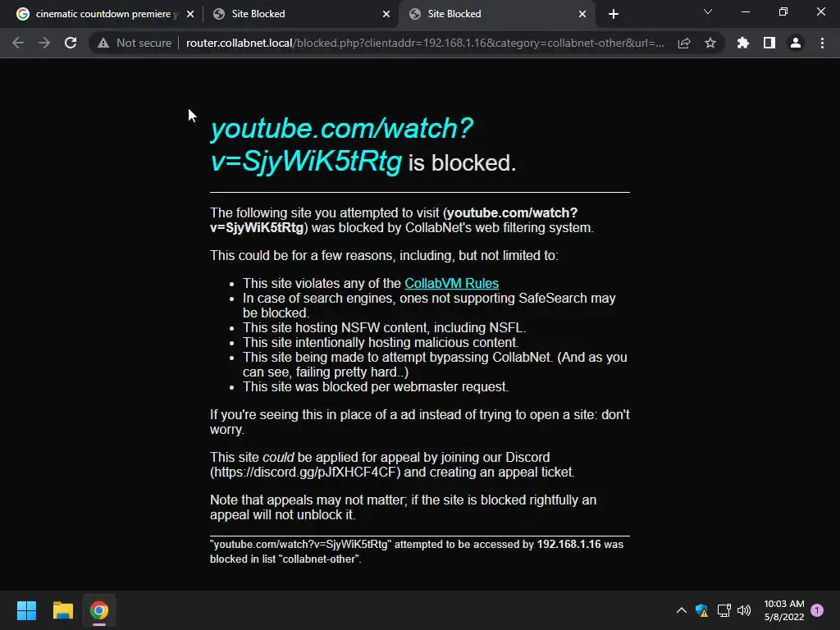Reload the blocked page
Screen dimensions: 840x630
[71, 43]
